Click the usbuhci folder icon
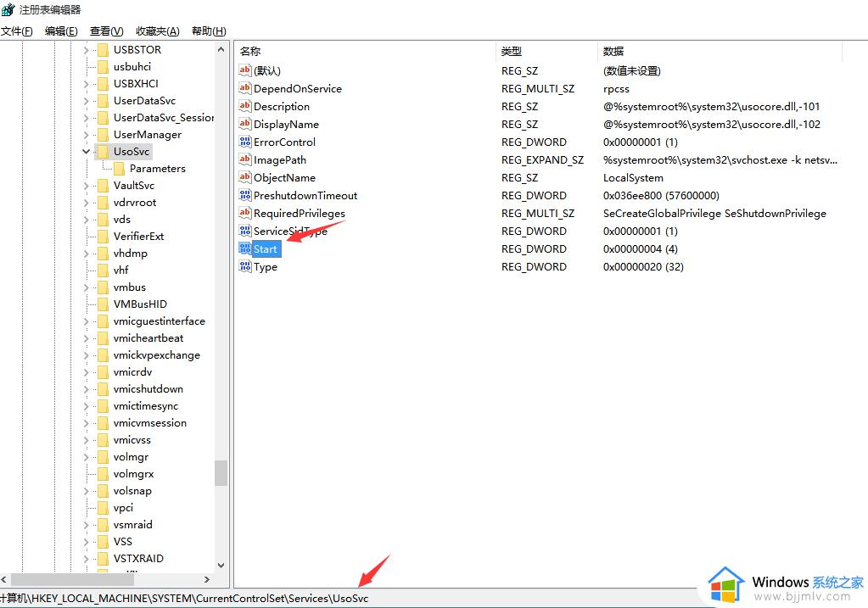 click(x=103, y=67)
